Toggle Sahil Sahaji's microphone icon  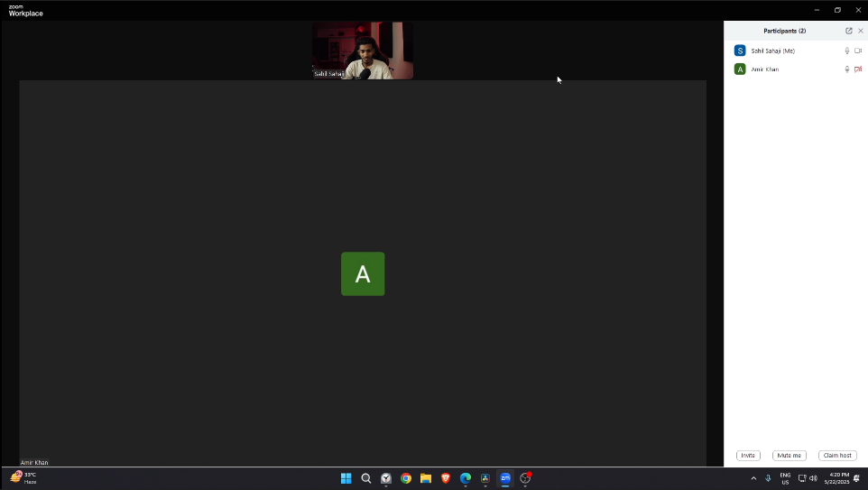click(846, 51)
